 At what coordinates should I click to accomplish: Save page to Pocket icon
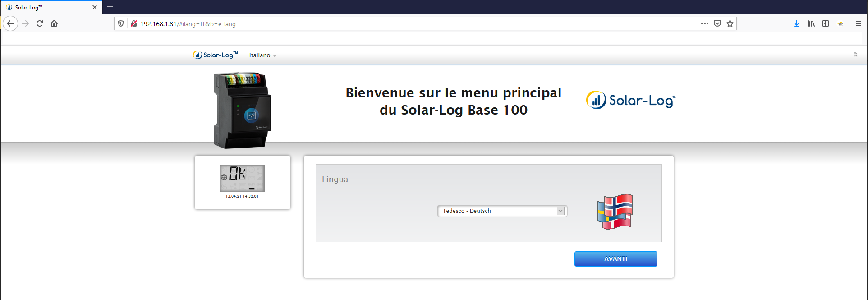(x=717, y=23)
